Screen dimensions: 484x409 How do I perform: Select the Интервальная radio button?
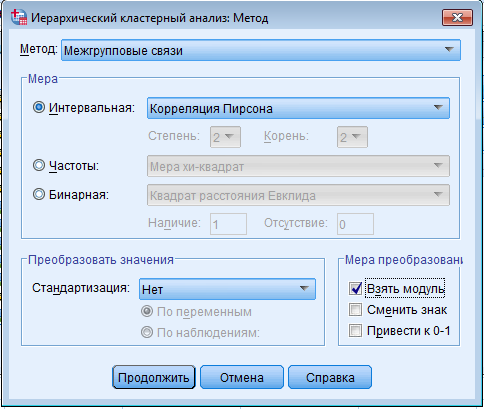[x=39, y=107]
